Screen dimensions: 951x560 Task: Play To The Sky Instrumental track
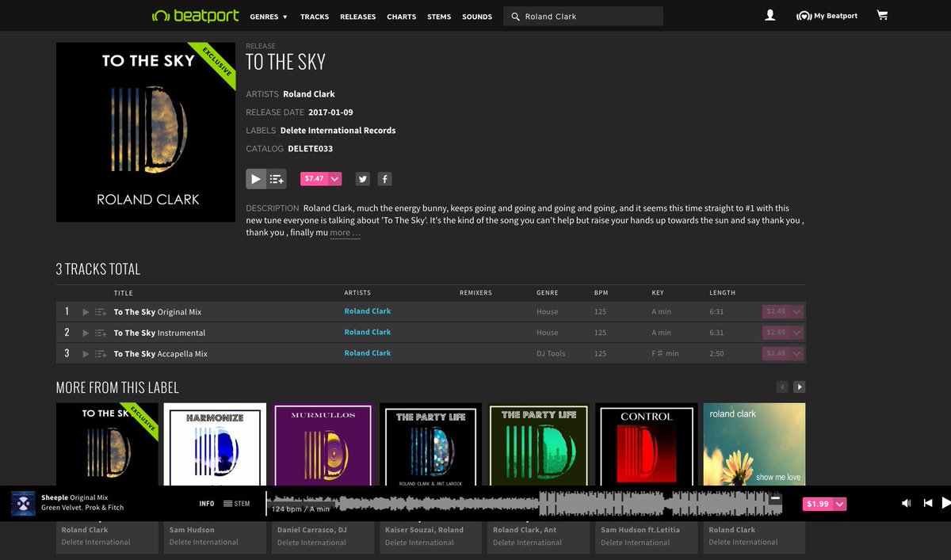pos(86,333)
